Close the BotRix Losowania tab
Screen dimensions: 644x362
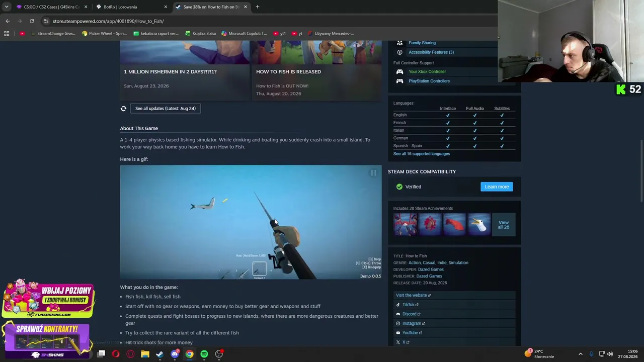[x=166, y=7]
